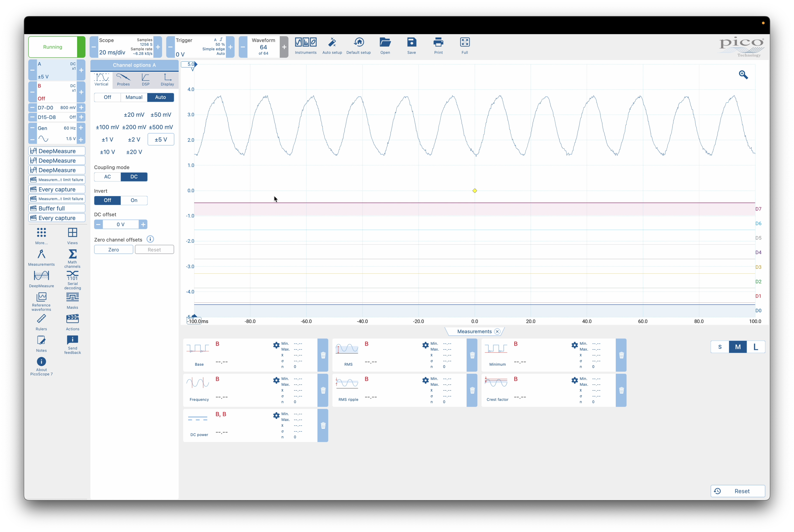Viewport: 794px width, 532px height.
Task: Open the DSP tab
Action: pyautogui.click(x=146, y=80)
